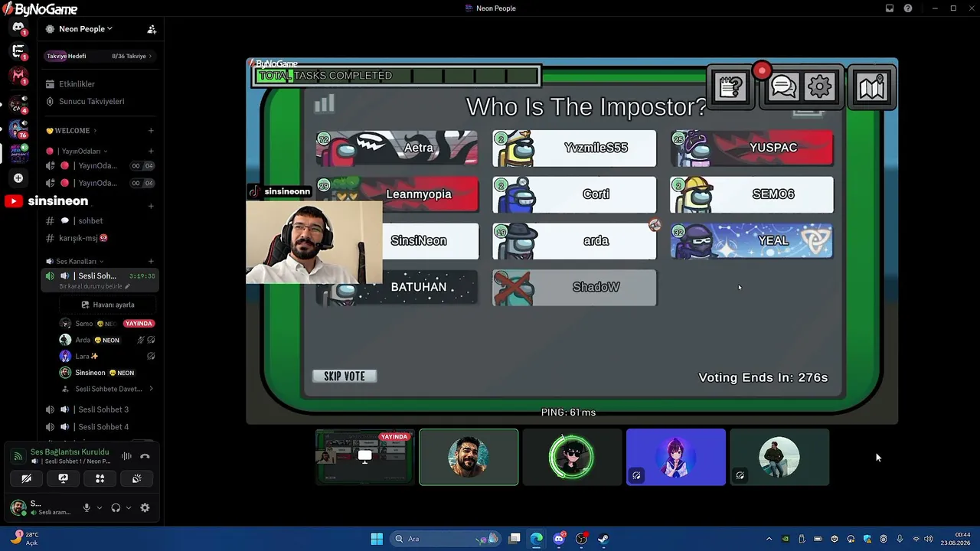This screenshot has width=980, height=551.
Task: Select Sinsineon in voice channel list
Action: coord(107,373)
